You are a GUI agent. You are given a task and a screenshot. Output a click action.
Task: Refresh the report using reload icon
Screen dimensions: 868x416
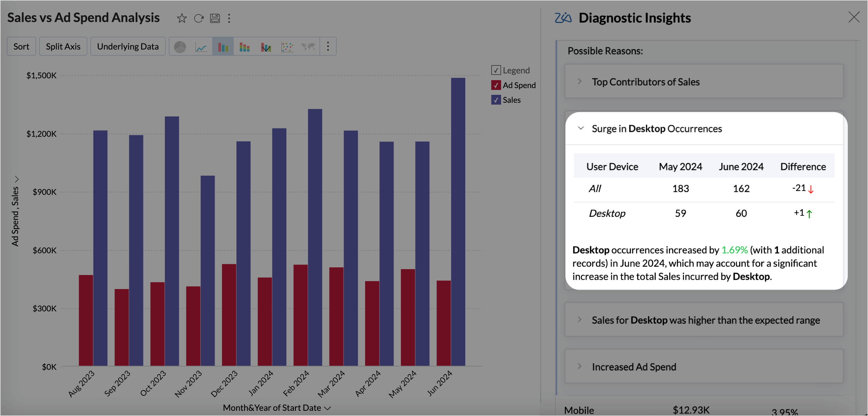pos(199,18)
